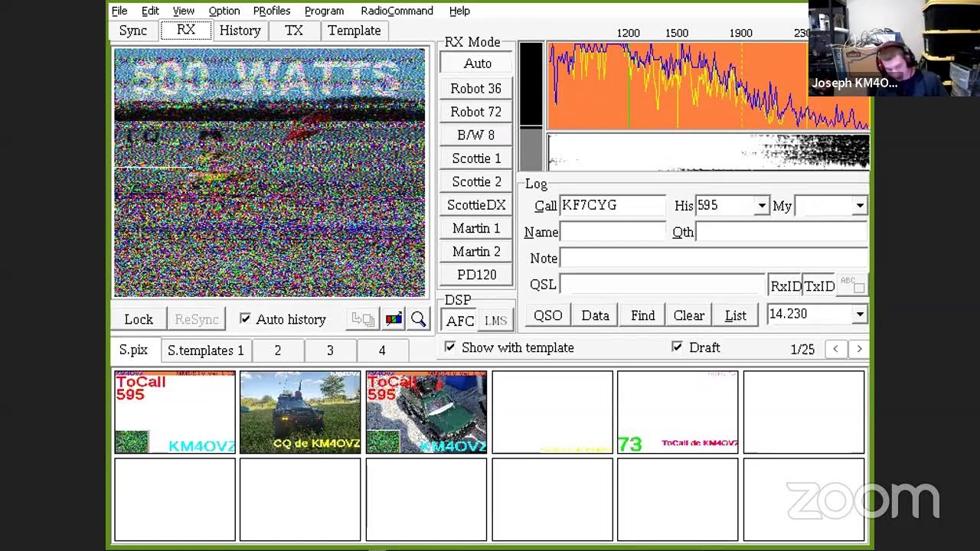Select the green 73 template thumbnail

pyautogui.click(x=678, y=412)
